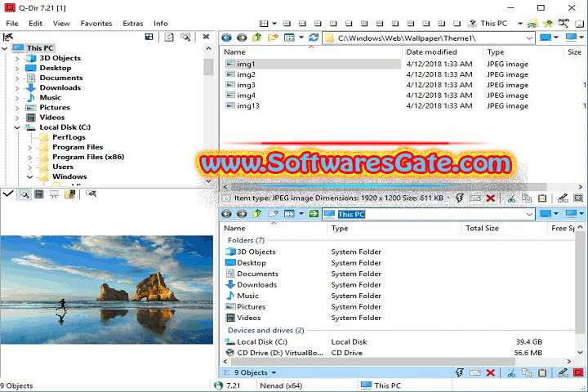Open the Favorites menu
The image size is (588, 392).
pyautogui.click(x=96, y=23)
